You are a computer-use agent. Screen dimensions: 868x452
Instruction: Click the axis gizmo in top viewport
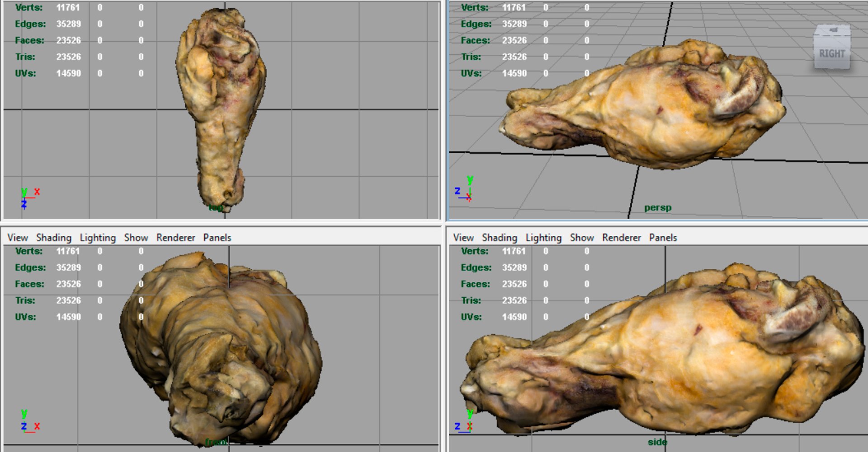(30, 198)
